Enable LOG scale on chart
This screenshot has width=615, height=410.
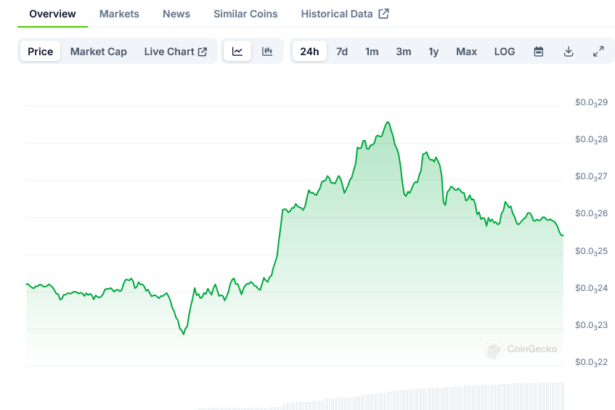tap(505, 51)
